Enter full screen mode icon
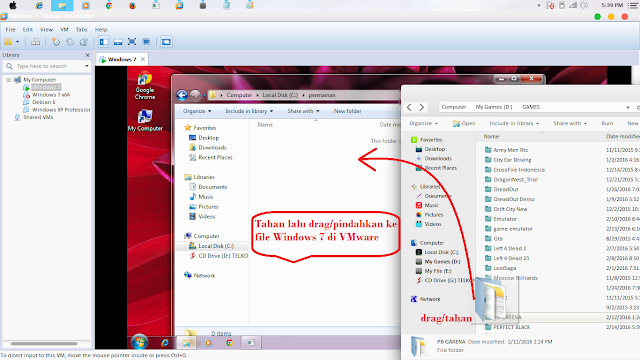Image resolution: width=640 pixels, height=360 pixels. [132, 42]
